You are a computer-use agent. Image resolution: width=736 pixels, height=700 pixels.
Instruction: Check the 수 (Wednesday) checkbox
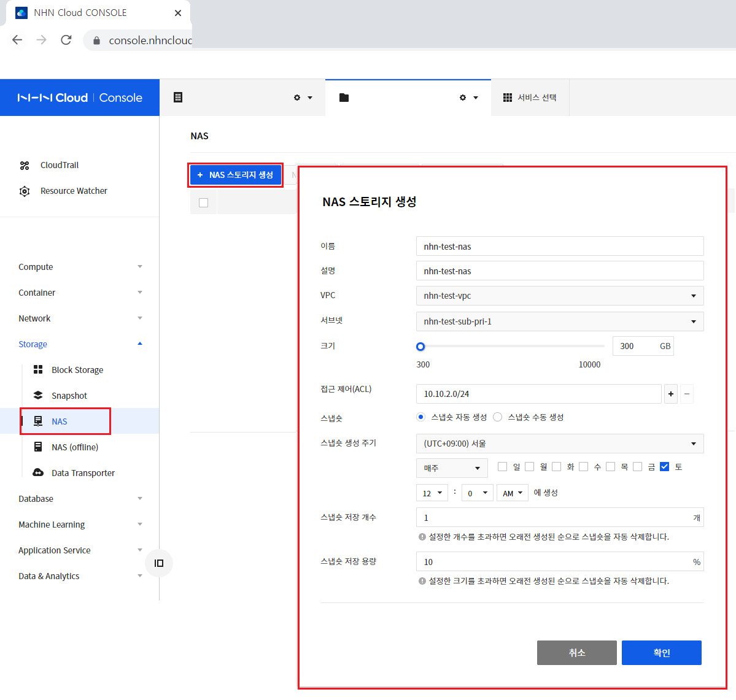pos(583,467)
